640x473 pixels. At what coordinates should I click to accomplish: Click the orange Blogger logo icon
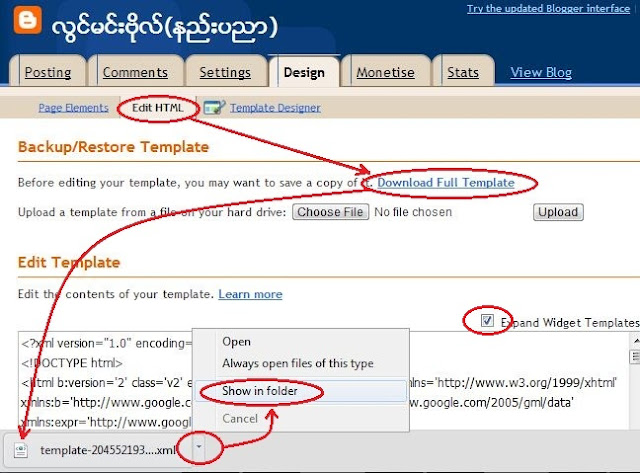click(x=27, y=20)
